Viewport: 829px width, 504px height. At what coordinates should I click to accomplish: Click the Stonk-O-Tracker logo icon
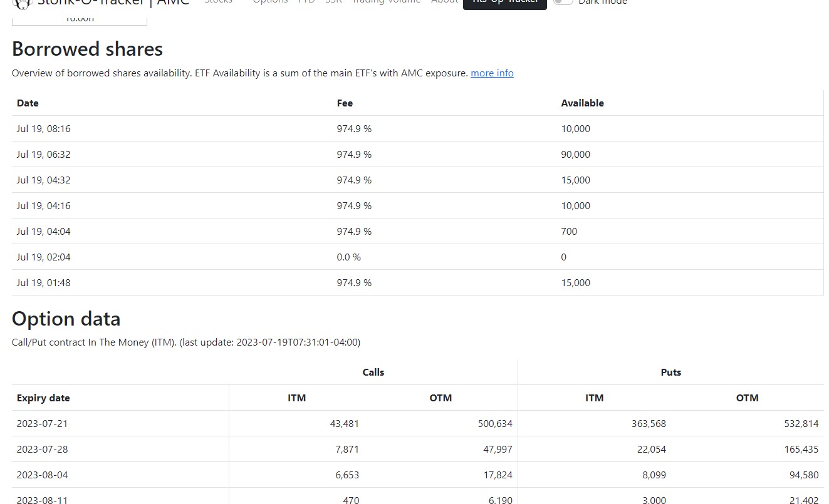pos(22,3)
